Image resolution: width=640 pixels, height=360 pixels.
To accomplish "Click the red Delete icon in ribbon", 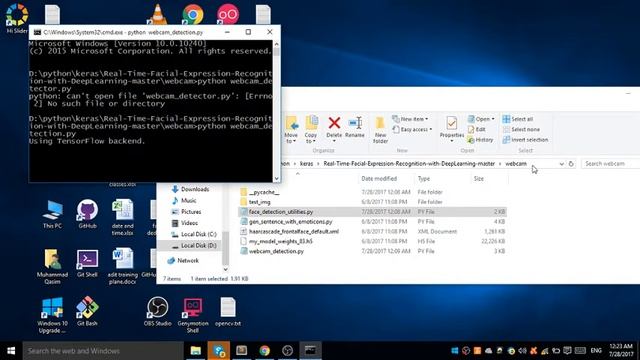I will (334, 123).
